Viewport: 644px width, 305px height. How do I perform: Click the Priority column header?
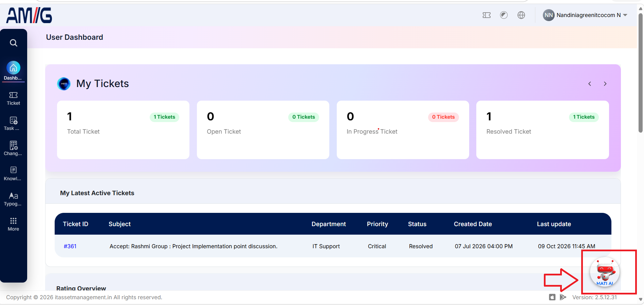pyautogui.click(x=378, y=224)
